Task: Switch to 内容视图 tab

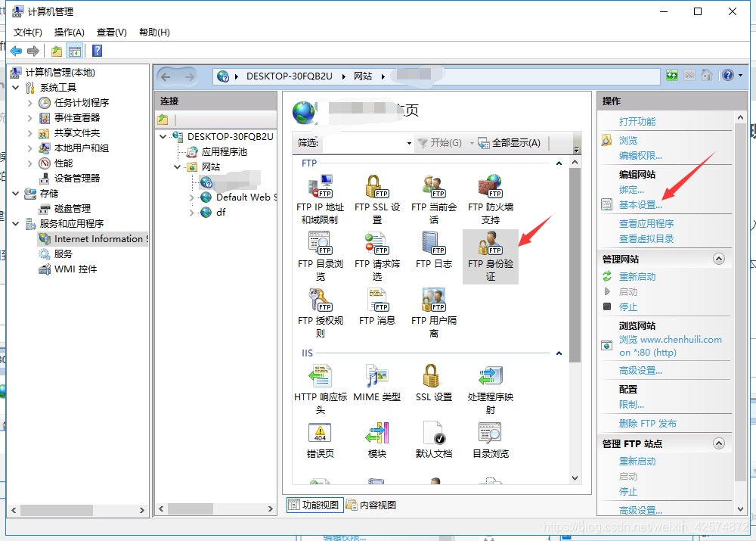Action: 371,505
